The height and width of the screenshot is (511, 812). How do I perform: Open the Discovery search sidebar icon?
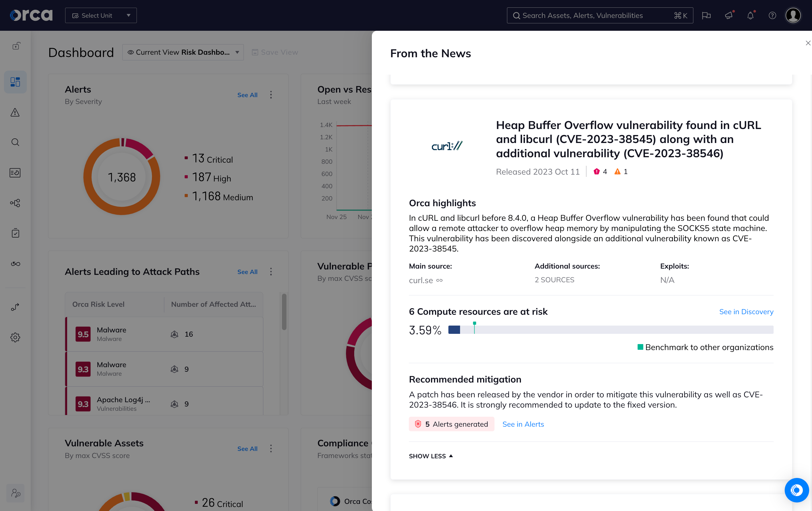(15, 142)
